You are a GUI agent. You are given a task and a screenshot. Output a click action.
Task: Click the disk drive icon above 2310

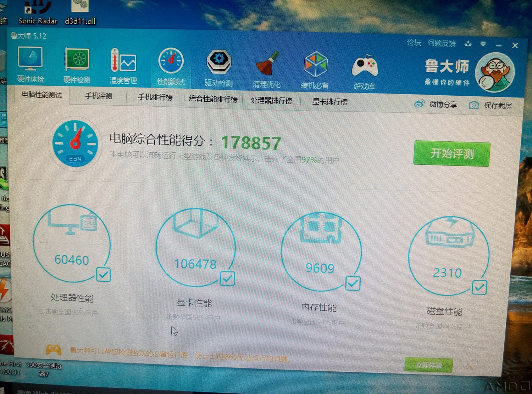coord(450,233)
